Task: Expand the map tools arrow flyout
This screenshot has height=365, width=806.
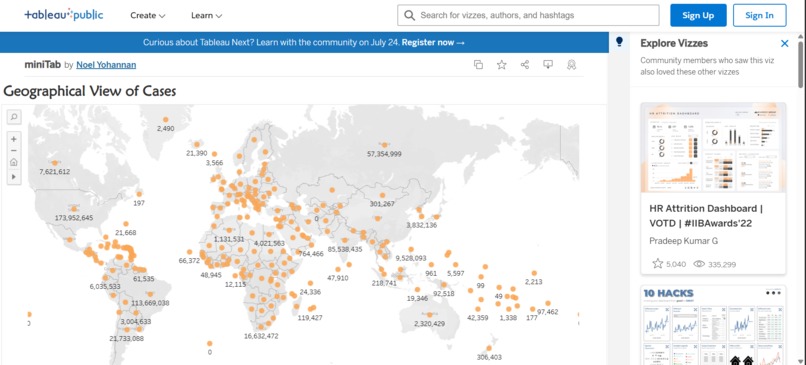Action: point(14,177)
